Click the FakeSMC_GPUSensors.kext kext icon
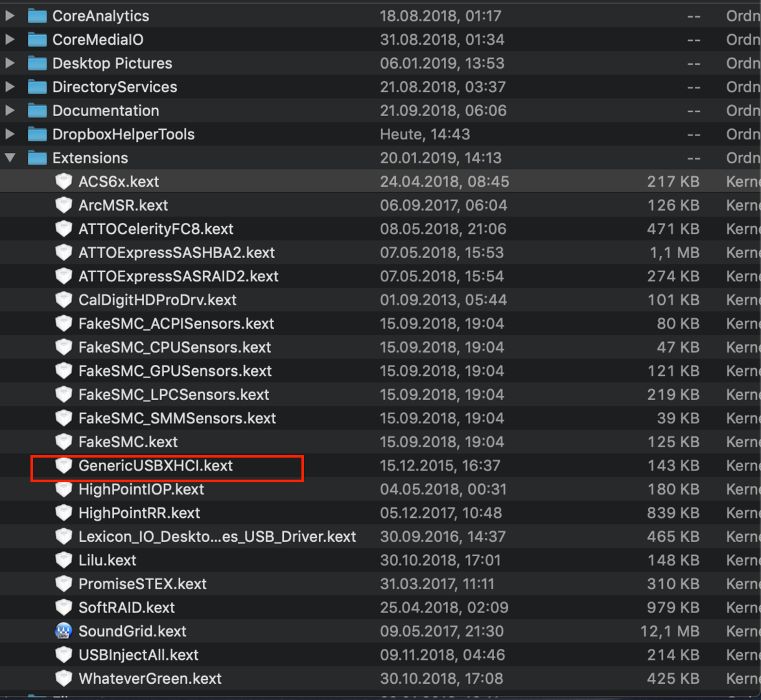Viewport: 761px width, 700px height. tap(64, 371)
